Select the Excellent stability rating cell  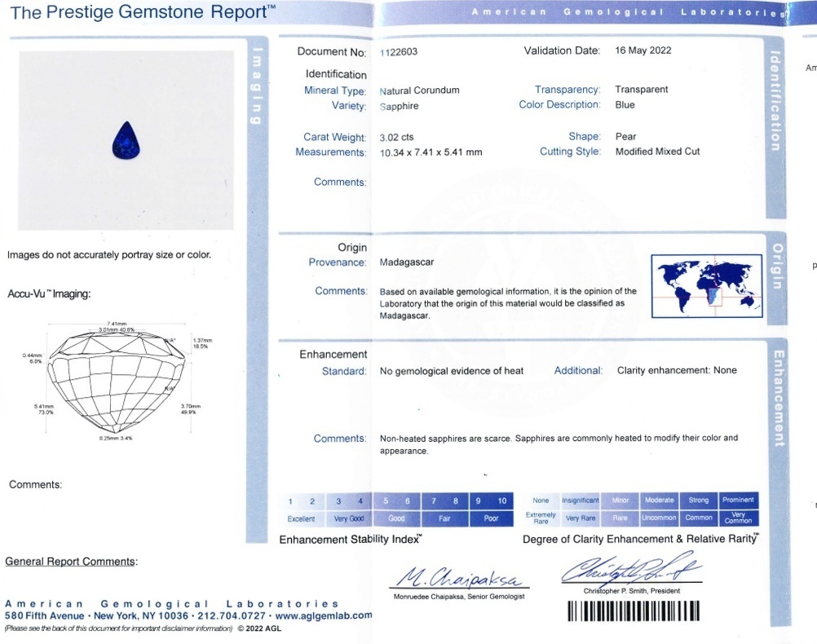tap(301, 518)
